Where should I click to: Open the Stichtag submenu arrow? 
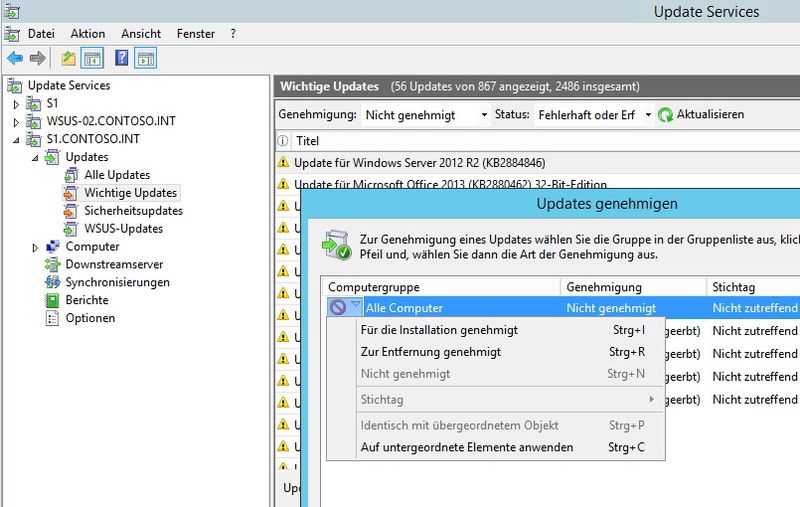(x=652, y=399)
